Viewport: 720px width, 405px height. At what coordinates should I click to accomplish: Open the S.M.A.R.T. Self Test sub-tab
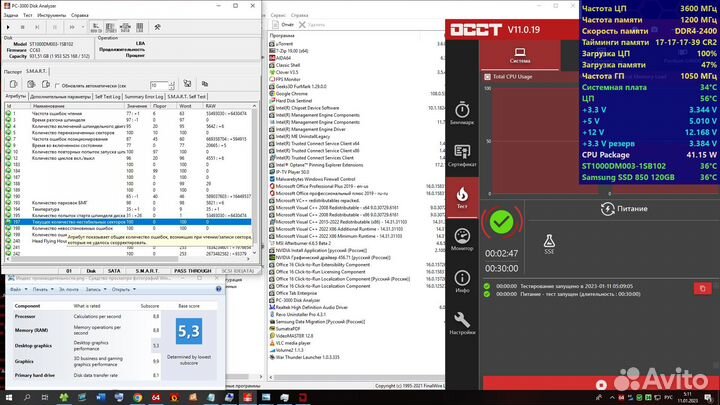(x=186, y=97)
